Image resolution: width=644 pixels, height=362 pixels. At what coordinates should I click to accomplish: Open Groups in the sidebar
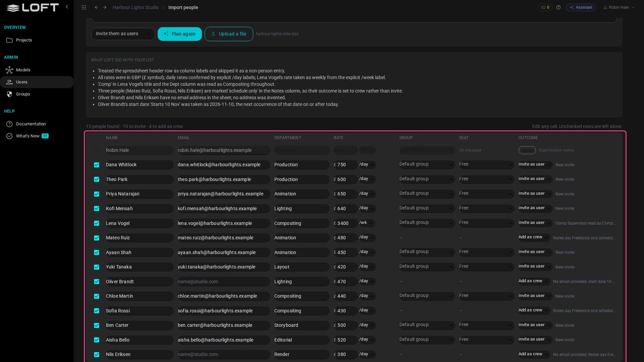[x=37, y=94]
